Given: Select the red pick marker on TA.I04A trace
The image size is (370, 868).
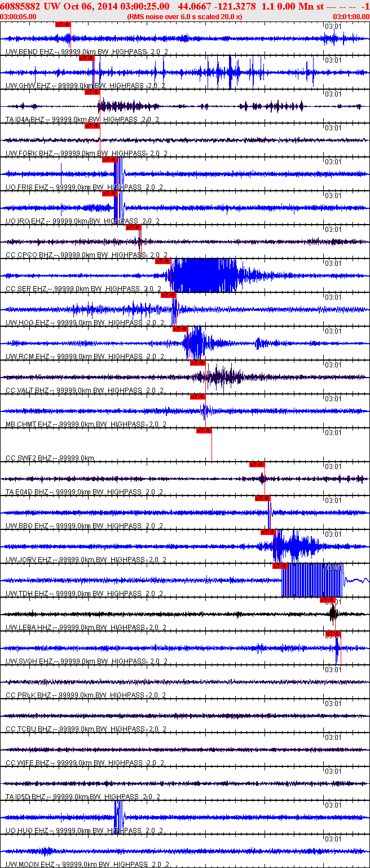Looking at the screenshot, I should 92,92.
